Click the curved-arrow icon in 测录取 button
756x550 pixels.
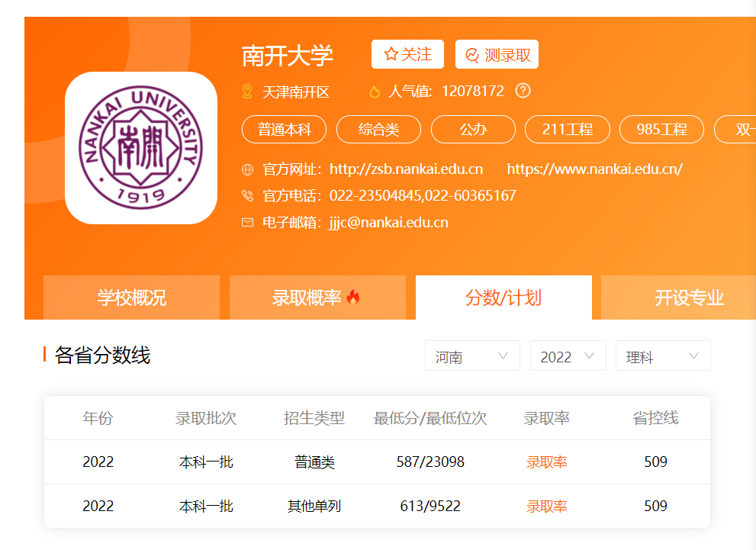pos(472,55)
